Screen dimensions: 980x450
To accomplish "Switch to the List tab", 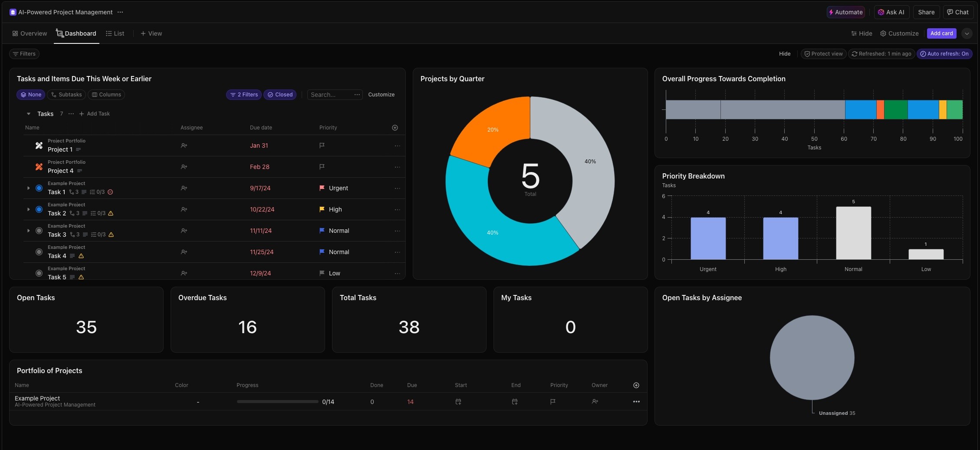I will pyautogui.click(x=115, y=33).
